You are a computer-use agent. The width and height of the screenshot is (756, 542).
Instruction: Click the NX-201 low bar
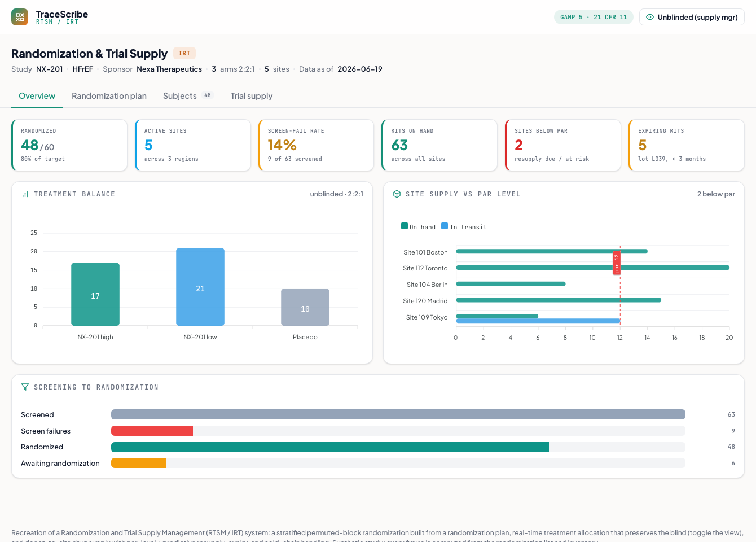point(200,287)
